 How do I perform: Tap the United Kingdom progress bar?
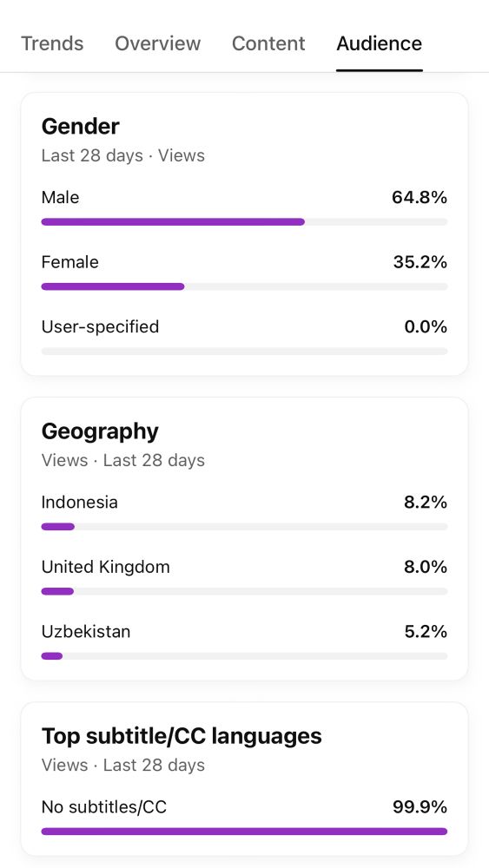click(x=244, y=591)
